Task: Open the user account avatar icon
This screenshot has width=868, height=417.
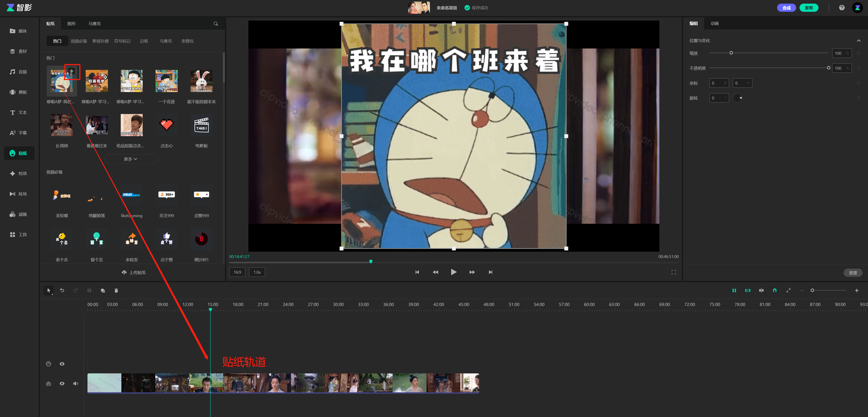Action: coord(857,8)
